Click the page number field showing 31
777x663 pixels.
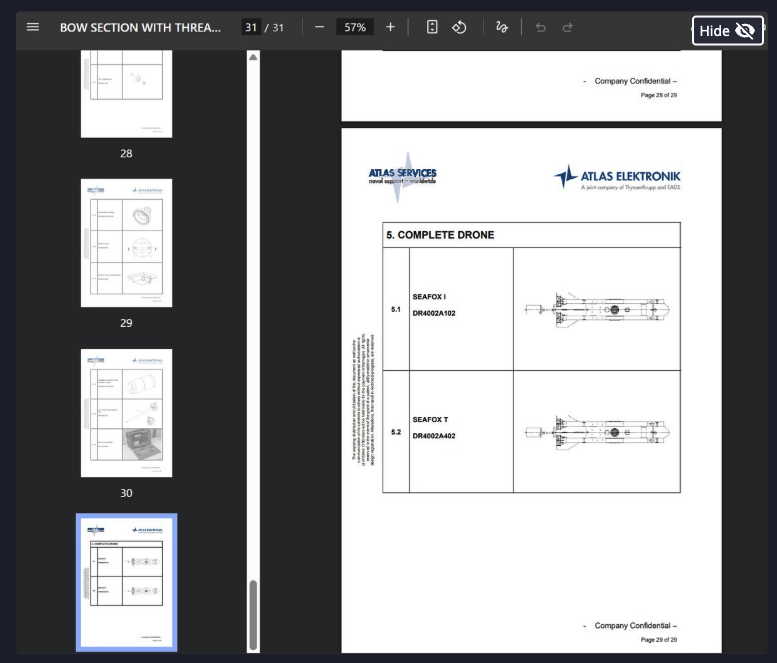[x=251, y=27]
